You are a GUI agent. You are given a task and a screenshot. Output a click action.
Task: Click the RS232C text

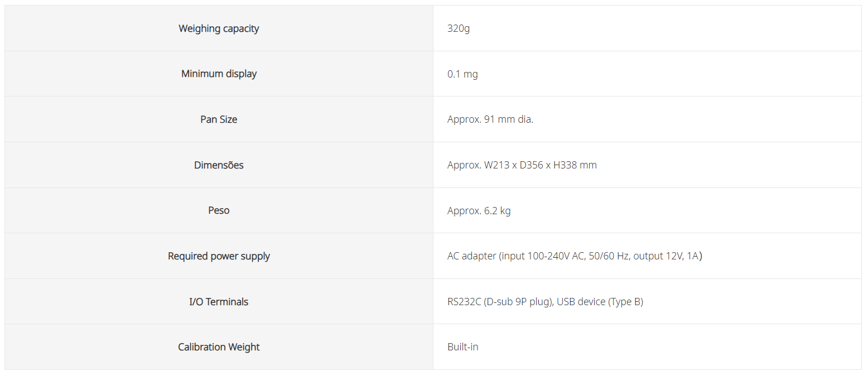click(464, 302)
